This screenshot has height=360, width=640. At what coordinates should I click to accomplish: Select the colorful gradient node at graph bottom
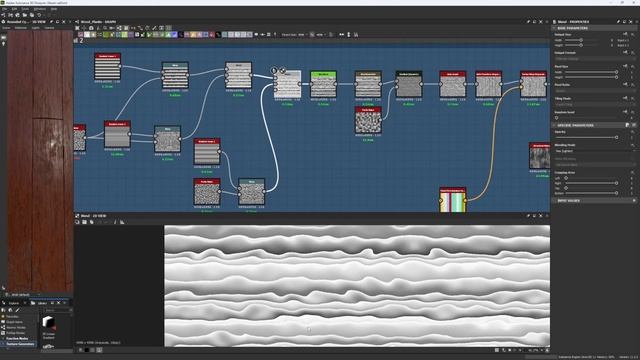pyautogui.click(x=453, y=200)
